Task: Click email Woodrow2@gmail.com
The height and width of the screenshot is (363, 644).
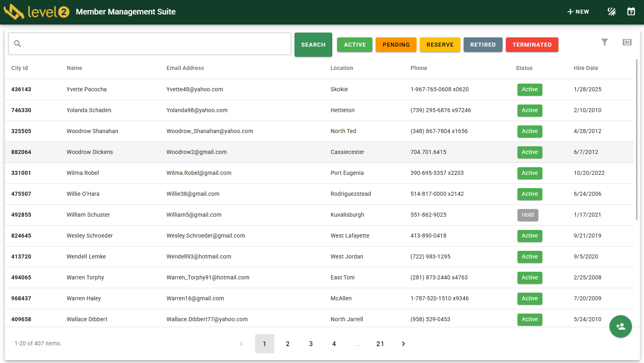Action: click(x=196, y=152)
